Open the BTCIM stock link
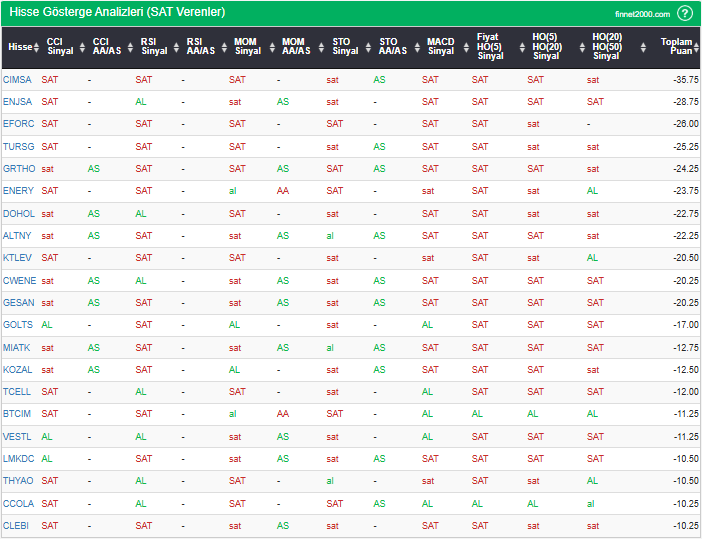 (17, 414)
